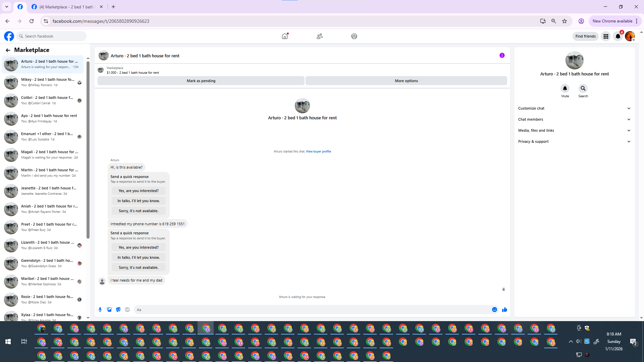Mute the Arturo conversation
Screen dimensions: 644x362
565,88
